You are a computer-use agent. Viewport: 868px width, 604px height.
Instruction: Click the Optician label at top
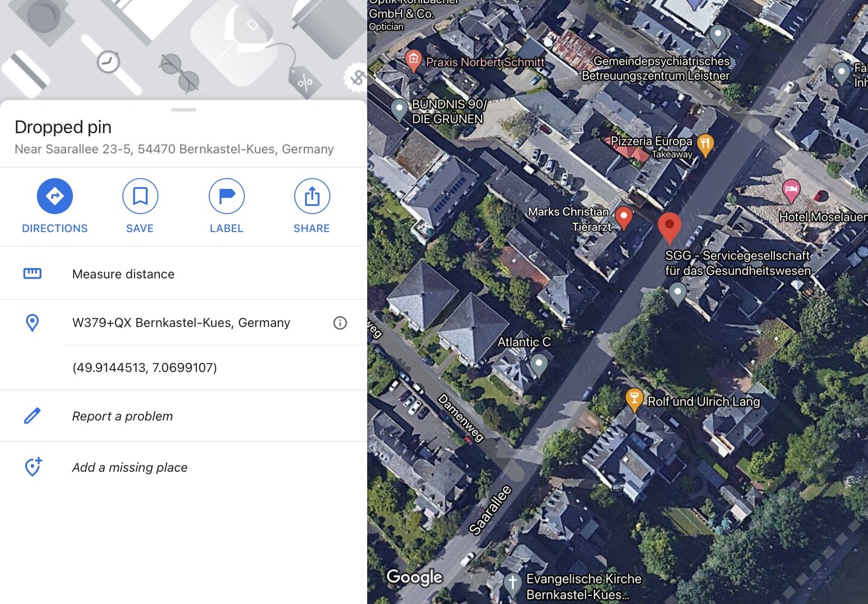click(x=386, y=27)
